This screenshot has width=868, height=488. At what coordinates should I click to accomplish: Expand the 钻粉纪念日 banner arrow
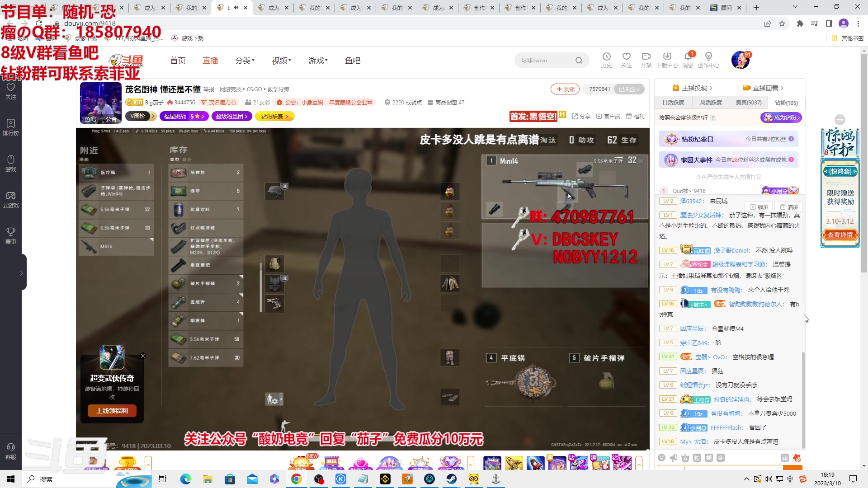point(791,139)
